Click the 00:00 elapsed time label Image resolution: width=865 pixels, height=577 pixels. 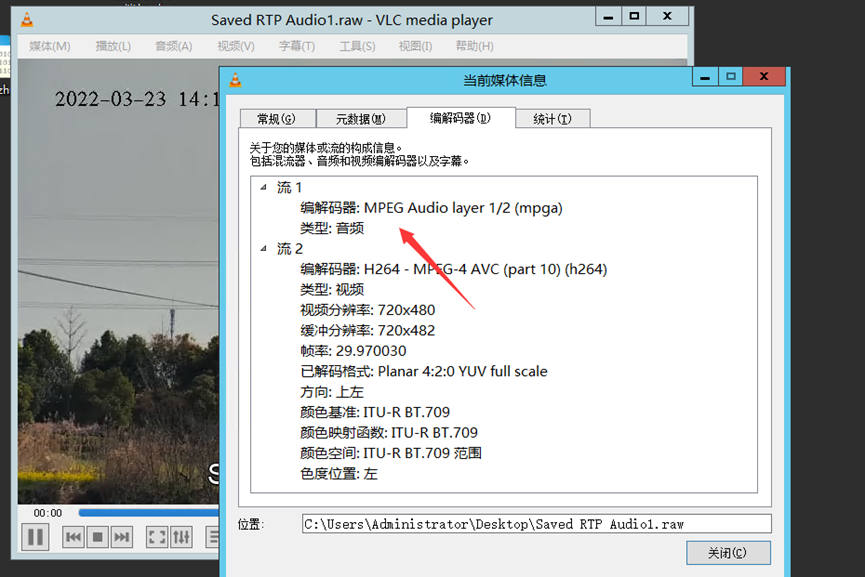coord(47,513)
